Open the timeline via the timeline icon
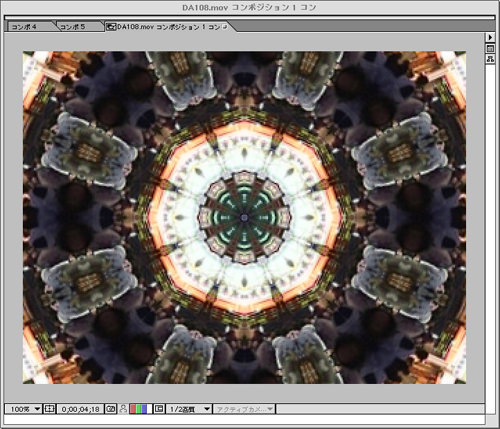The width and height of the screenshot is (500, 429). tap(490, 49)
